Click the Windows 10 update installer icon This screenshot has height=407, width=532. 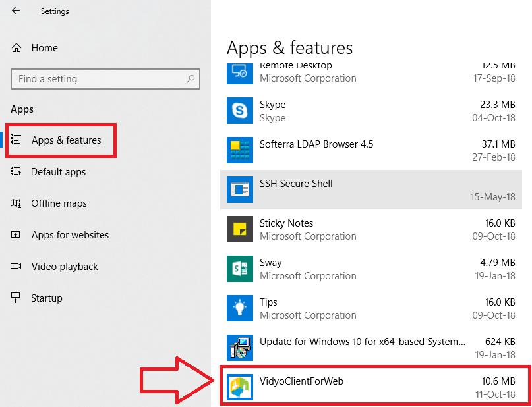(x=240, y=348)
